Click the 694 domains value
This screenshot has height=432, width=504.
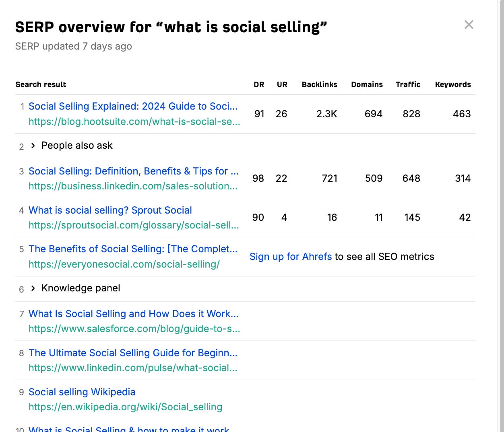[x=374, y=114]
